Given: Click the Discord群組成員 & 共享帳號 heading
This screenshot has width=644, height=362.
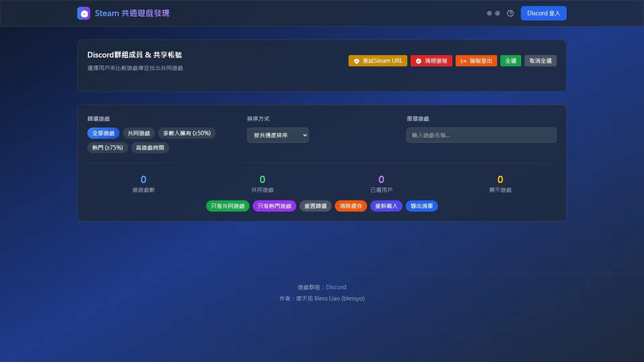Looking at the screenshot, I should point(135,54).
